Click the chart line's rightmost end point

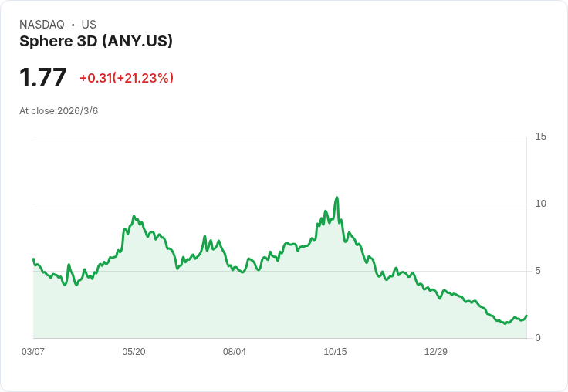526,316
